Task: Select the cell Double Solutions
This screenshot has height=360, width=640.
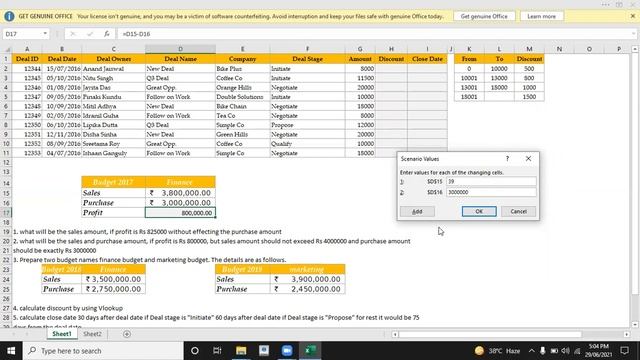Action: pyautogui.click(x=242, y=97)
